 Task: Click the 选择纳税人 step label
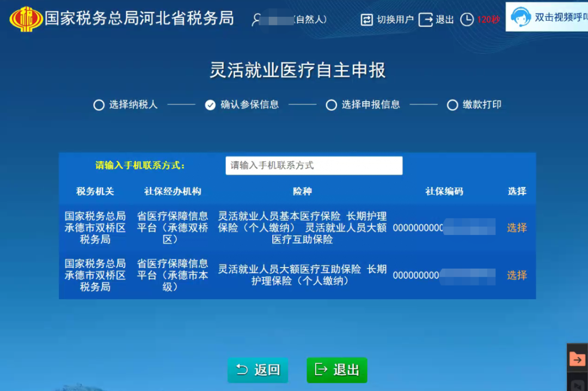133,104
